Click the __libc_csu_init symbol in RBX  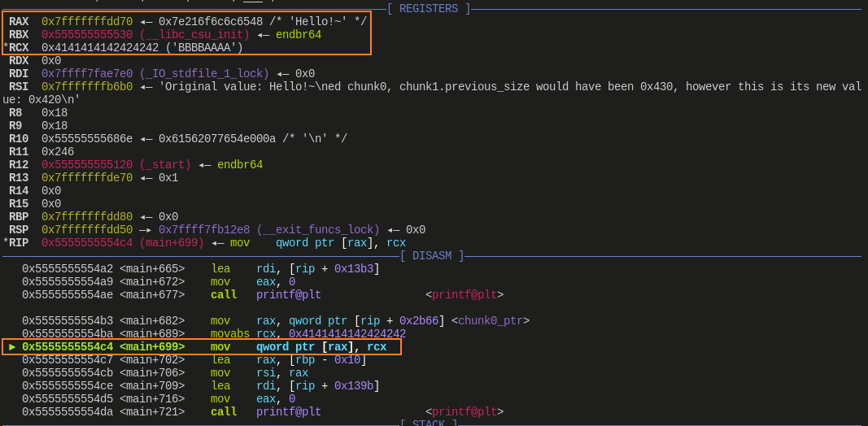pyautogui.click(x=194, y=35)
